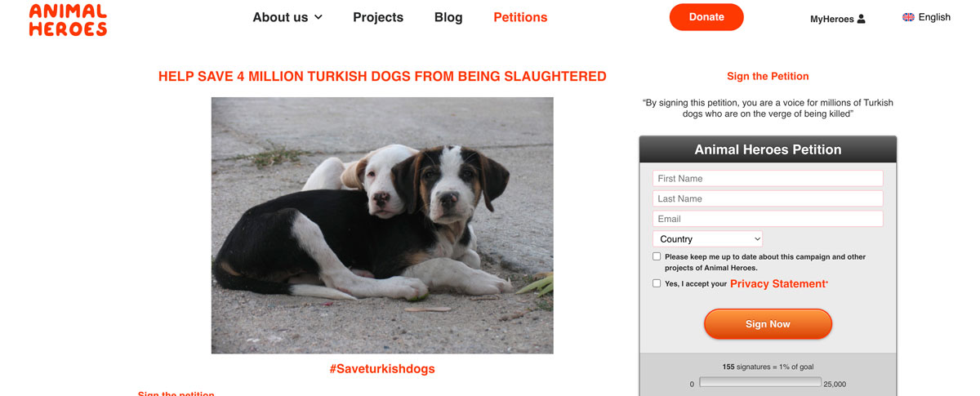Open the English language selector
The width and height of the screenshot is (980, 396).
[x=926, y=17]
